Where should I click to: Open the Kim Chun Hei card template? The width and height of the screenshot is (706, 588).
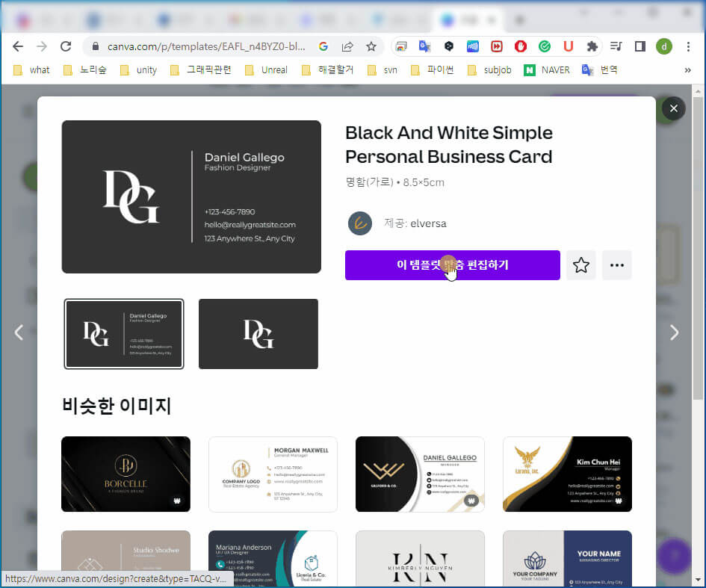pyautogui.click(x=567, y=474)
